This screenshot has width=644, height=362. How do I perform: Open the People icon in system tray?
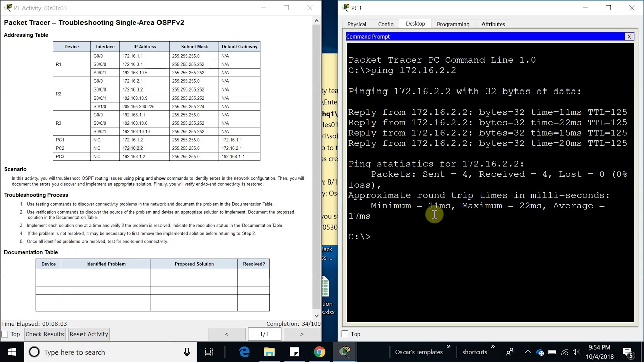(510, 352)
